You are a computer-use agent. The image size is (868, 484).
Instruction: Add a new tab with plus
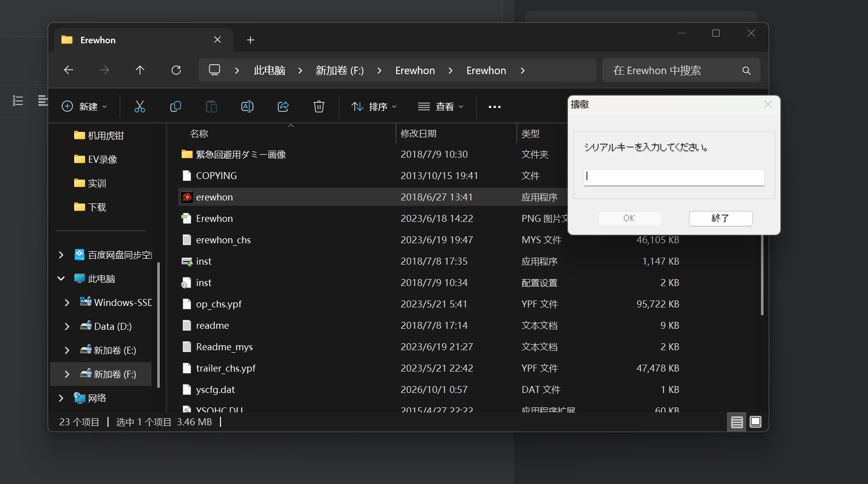250,40
